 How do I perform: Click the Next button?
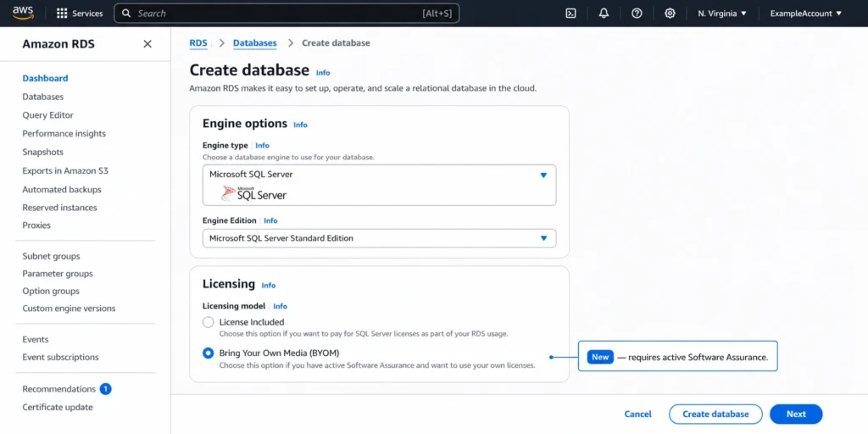(x=797, y=414)
